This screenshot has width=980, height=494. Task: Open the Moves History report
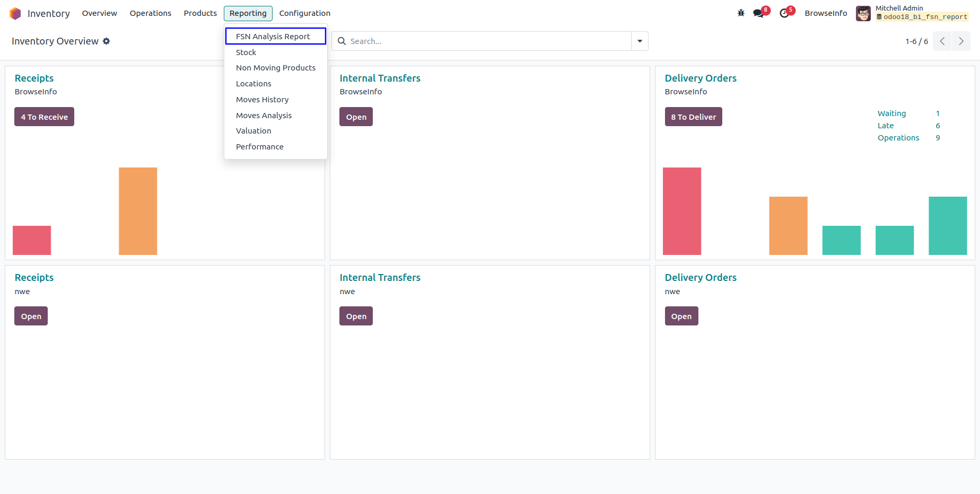click(x=262, y=100)
